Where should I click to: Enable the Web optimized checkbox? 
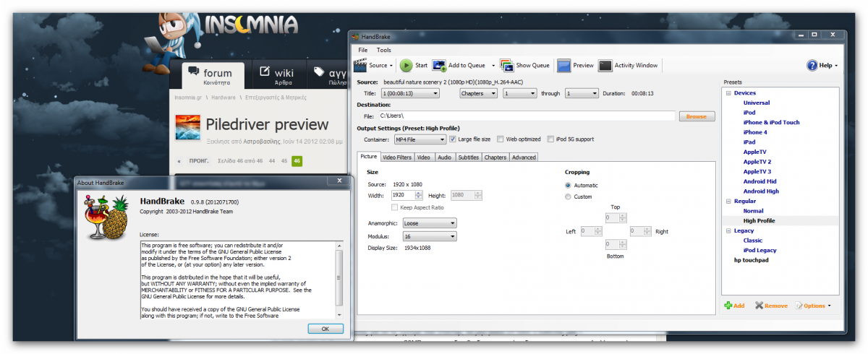pos(501,139)
